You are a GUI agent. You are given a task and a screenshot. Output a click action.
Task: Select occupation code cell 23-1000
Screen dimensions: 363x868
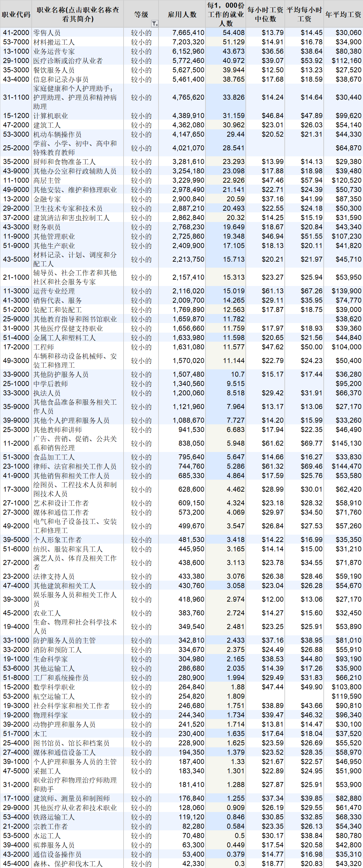click(16, 466)
